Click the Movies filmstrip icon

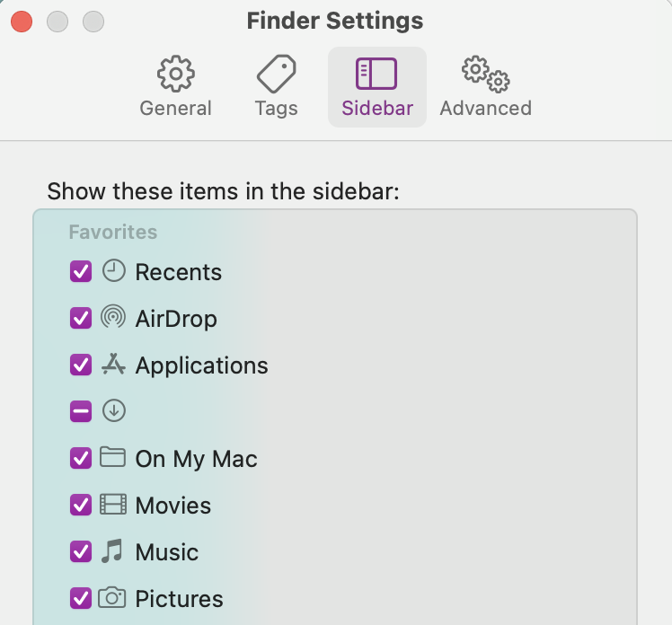pos(113,505)
